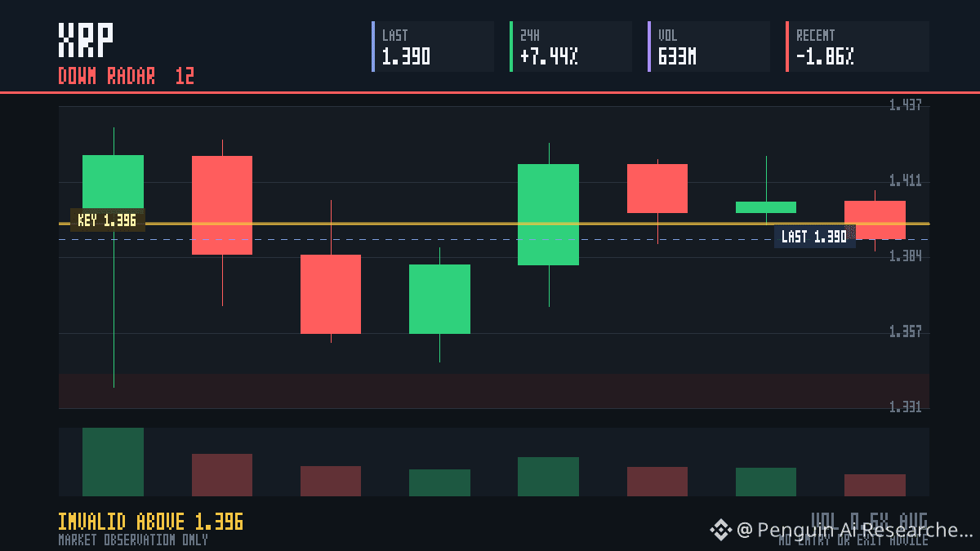980x551 pixels.
Task: Select the 1.331 price axis label
Action: pos(906,407)
